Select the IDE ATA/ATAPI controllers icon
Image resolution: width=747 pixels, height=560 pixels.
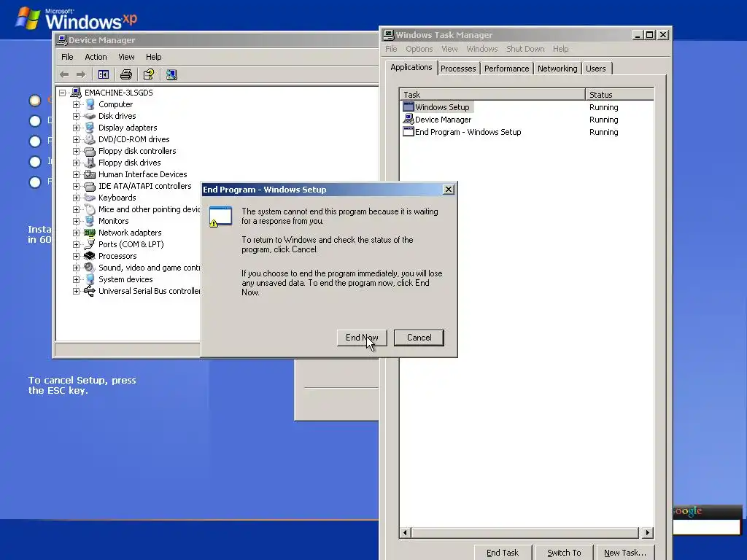point(90,186)
